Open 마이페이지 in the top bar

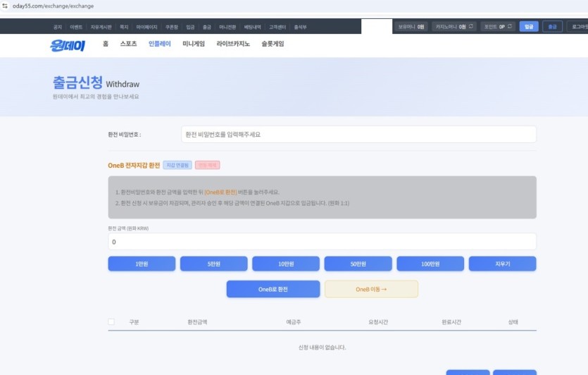click(x=146, y=27)
